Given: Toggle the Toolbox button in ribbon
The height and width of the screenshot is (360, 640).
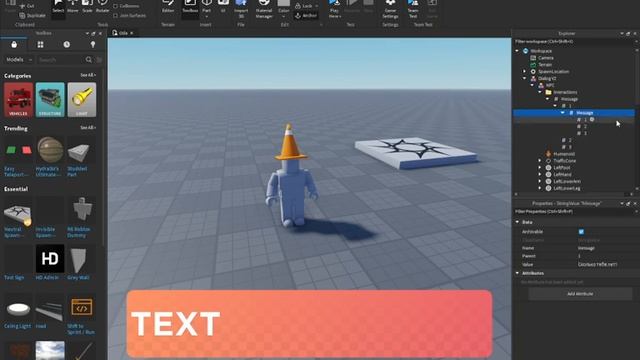Looking at the screenshot, I should [x=190, y=7].
